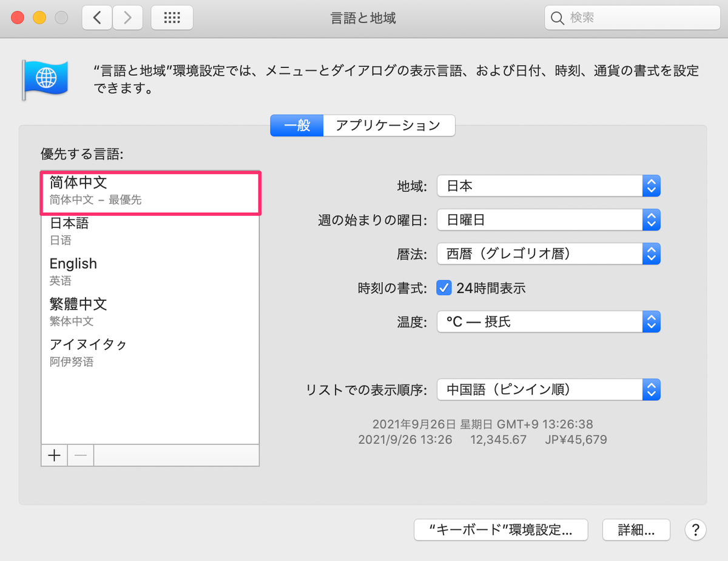Select 简体中文 in the language list
Screen dimensions: 728x561
point(150,193)
